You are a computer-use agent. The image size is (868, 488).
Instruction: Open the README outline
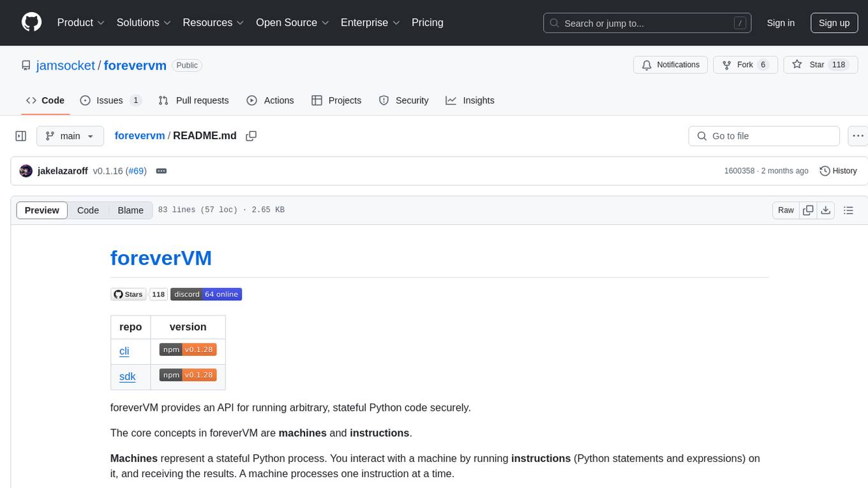click(x=849, y=210)
